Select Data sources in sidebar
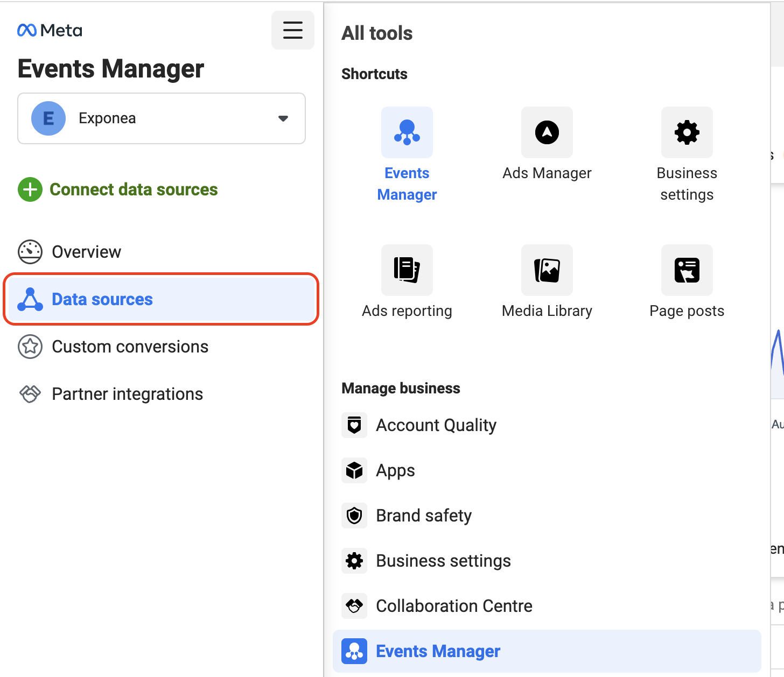This screenshot has height=677, width=784. click(x=162, y=299)
